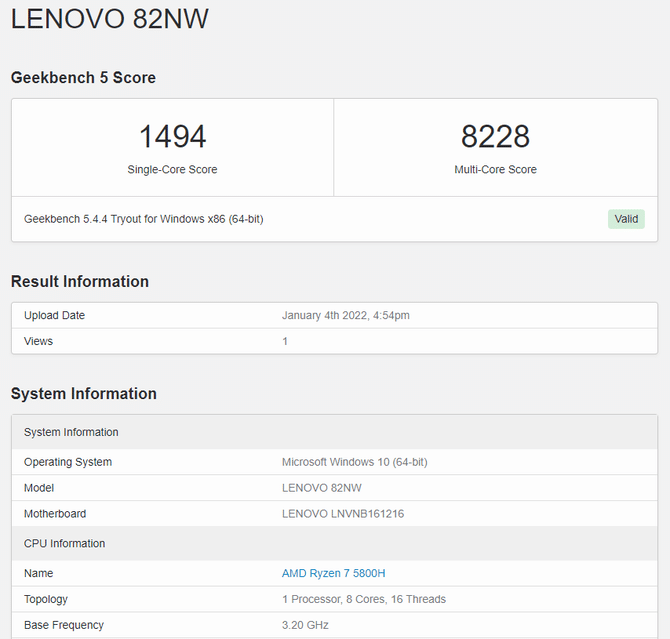This screenshot has width=670, height=639.
Task: Click the Topology row value
Action: tap(364, 599)
